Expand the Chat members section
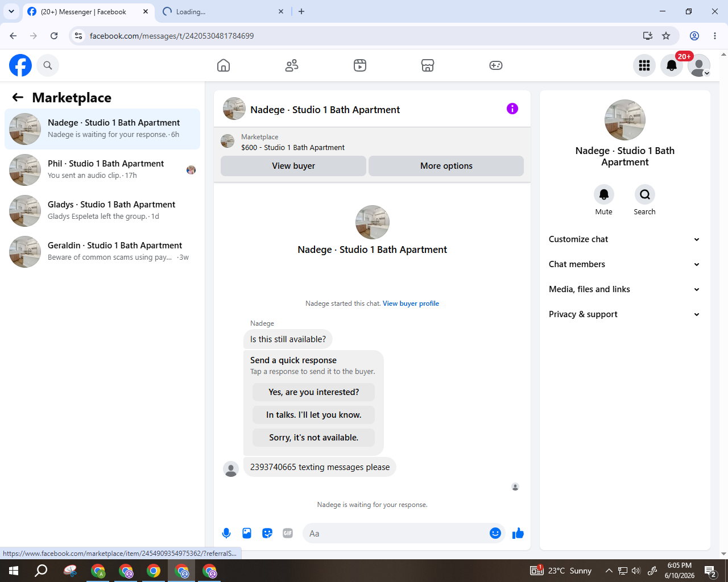Screen dimensions: 728x582 [x=625, y=264]
